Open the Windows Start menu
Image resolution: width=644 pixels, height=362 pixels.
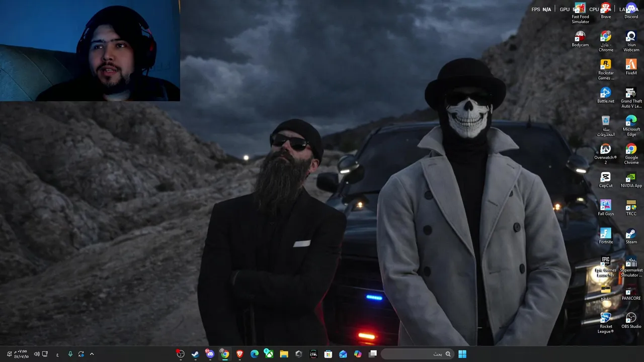tap(462, 354)
